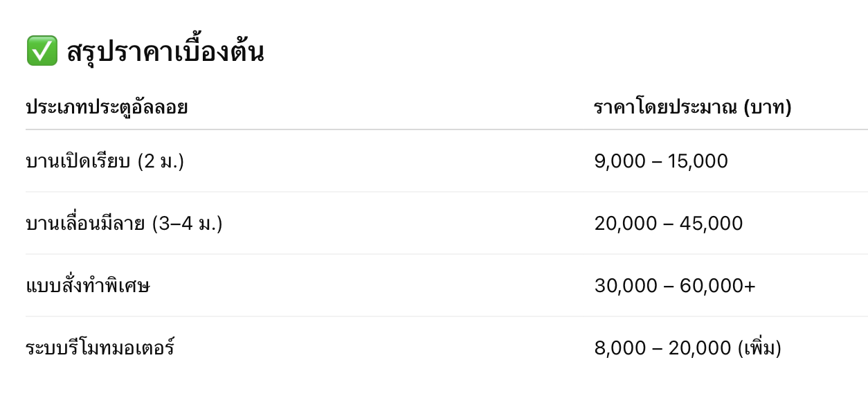Select the "ราคาโดยประมาณ" column header text
This screenshot has height=414, width=868.
(x=665, y=107)
